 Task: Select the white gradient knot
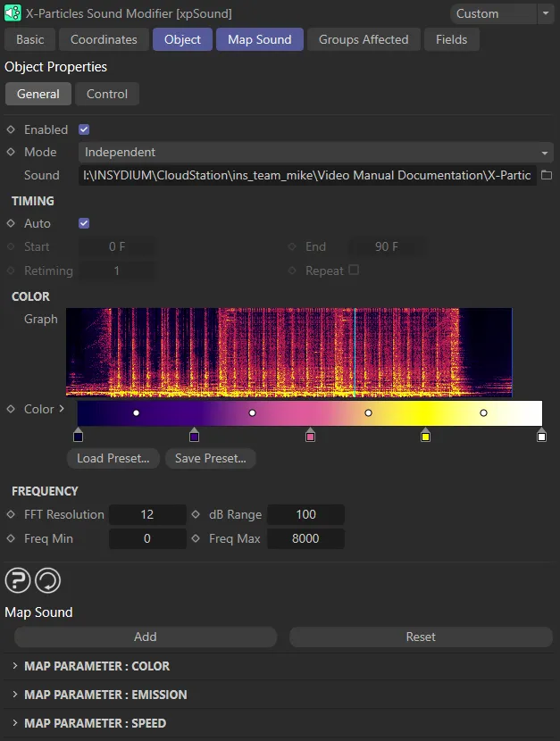coord(541,435)
